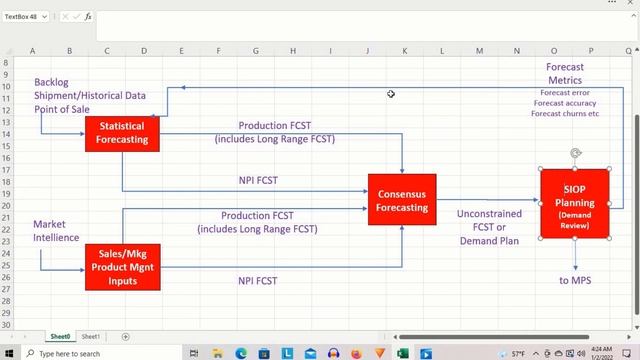640x360 pixels.
Task: Select column A header
Action: point(33,51)
